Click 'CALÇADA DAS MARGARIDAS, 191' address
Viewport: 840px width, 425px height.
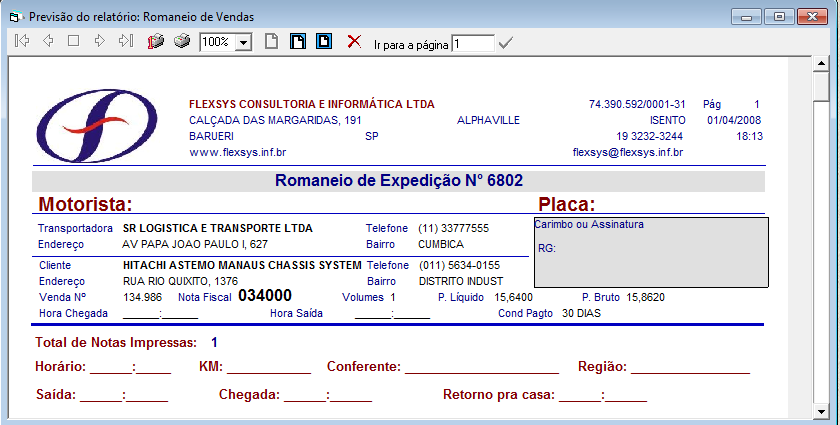tap(275, 121)
